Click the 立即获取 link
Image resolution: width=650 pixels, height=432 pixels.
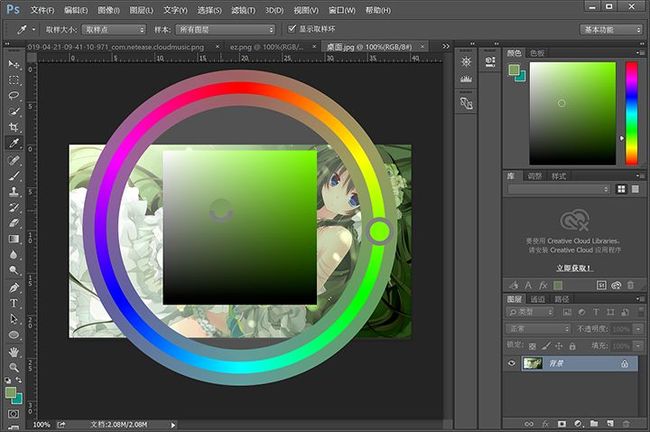575,268
